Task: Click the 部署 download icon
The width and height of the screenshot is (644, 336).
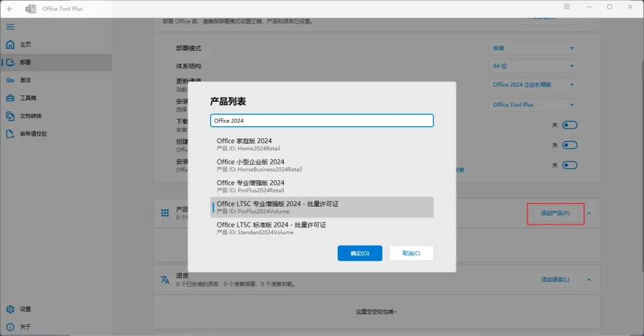Action: 10,62
